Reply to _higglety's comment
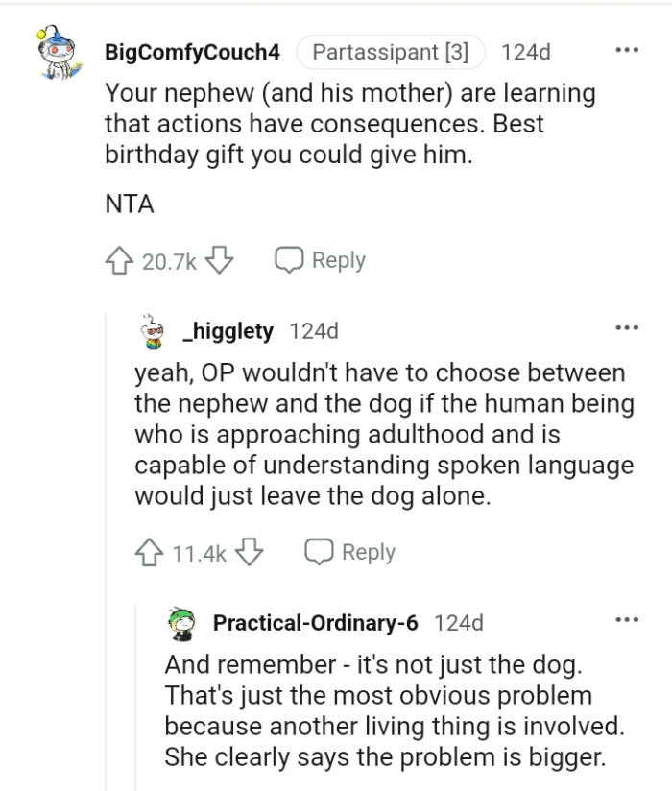 [371, 552]
